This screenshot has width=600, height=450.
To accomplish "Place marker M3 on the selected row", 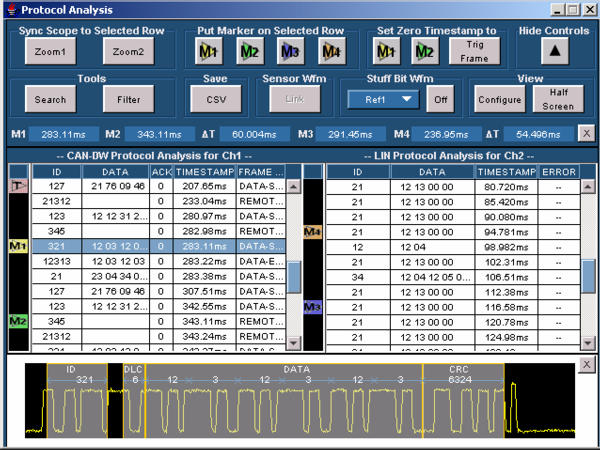I will tap(290, 51).
